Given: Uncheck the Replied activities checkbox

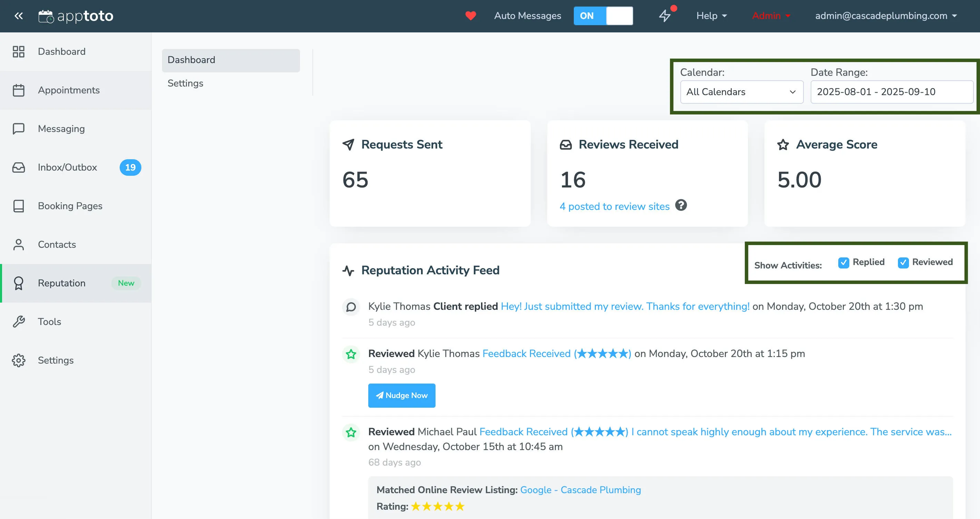Looking at the screenshot, I should tap(844, 262).
